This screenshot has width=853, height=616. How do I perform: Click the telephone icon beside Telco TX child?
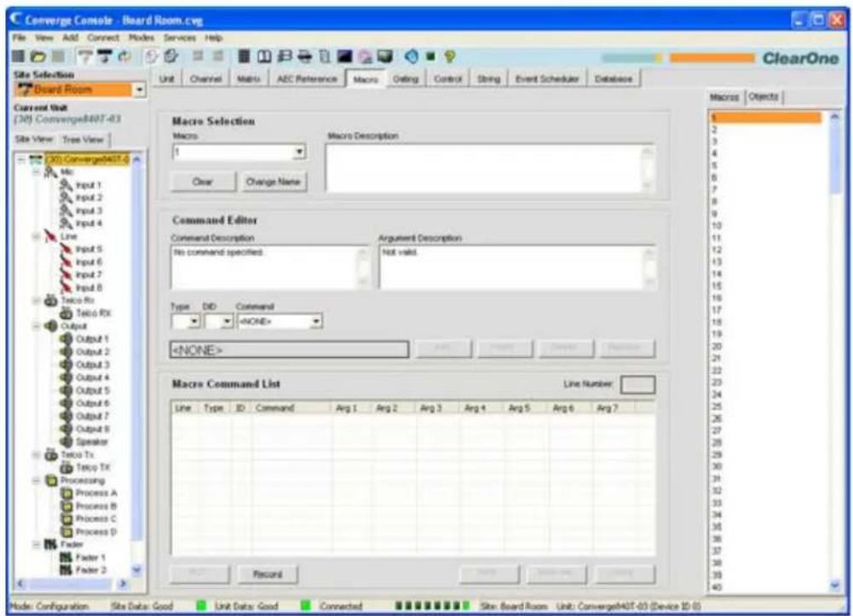point(66,468)
